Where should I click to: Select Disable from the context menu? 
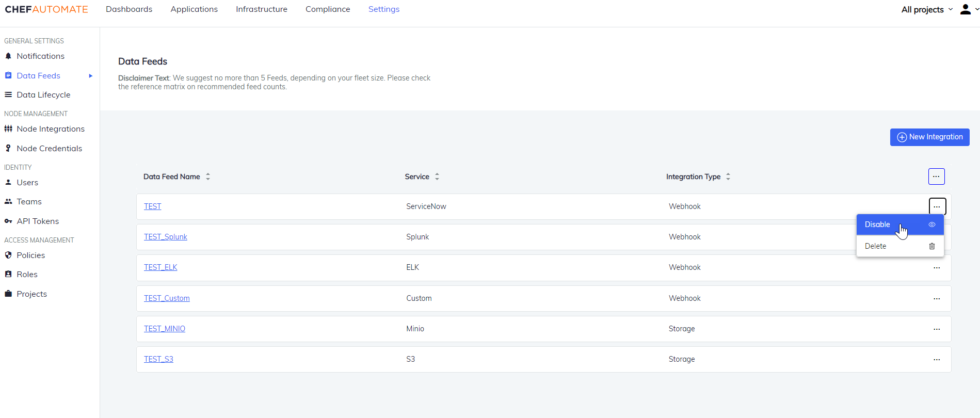877,224
